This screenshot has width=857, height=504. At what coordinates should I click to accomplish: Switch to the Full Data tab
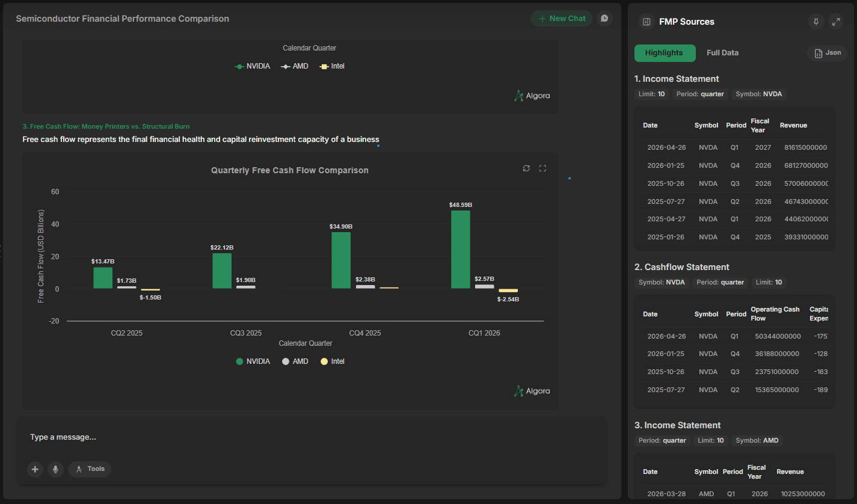pos(722,53)
